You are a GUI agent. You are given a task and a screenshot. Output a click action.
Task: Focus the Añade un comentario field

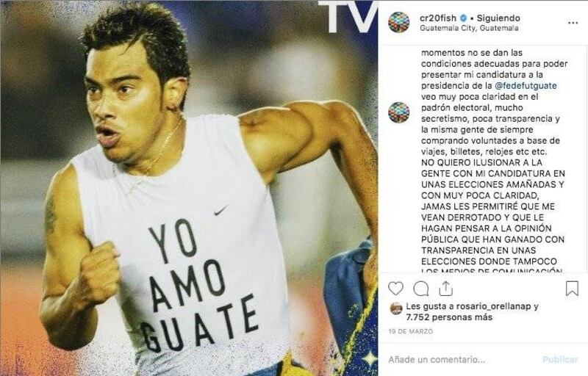pos(462,360)
